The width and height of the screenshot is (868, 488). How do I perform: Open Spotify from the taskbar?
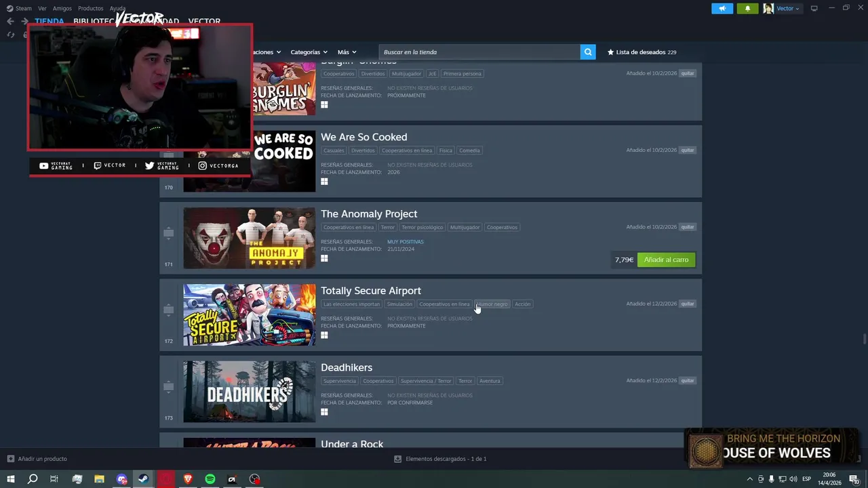[x=210, y=479]
